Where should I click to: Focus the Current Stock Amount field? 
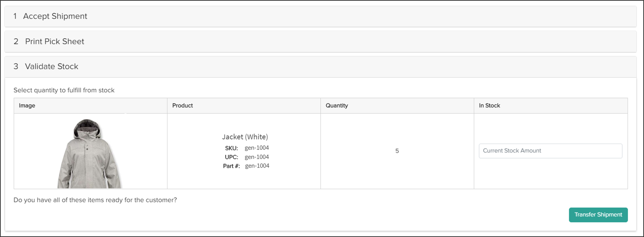[550, 151]
